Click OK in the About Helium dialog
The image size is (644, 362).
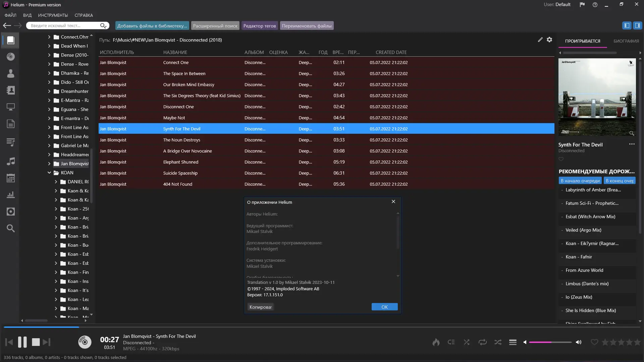(x=384, y=307)
